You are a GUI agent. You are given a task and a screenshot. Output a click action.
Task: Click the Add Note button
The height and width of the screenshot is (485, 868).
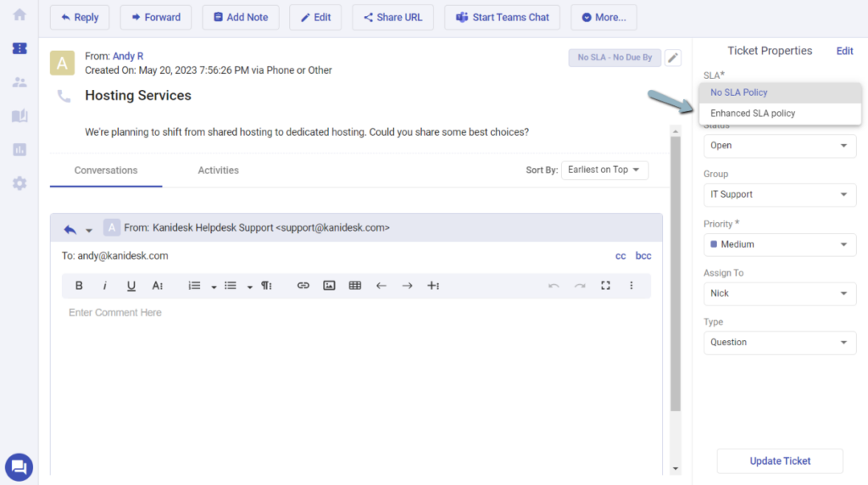(x=240, y=17)
